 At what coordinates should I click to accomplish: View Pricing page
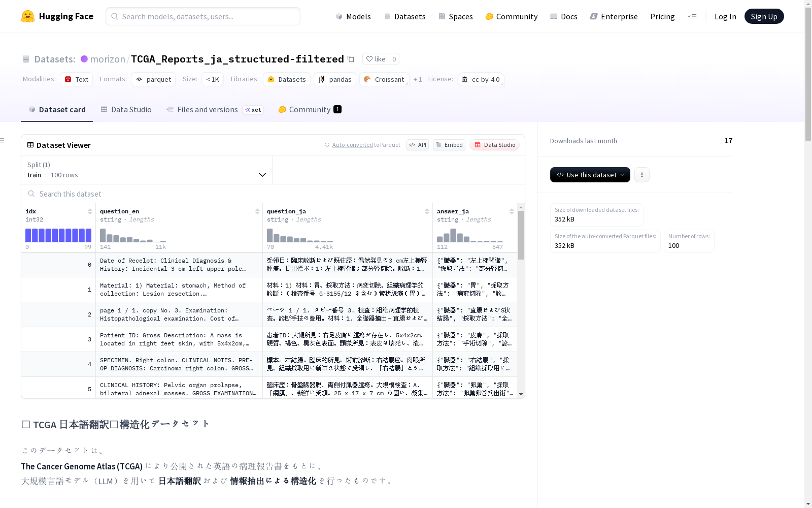pos(662,16)
